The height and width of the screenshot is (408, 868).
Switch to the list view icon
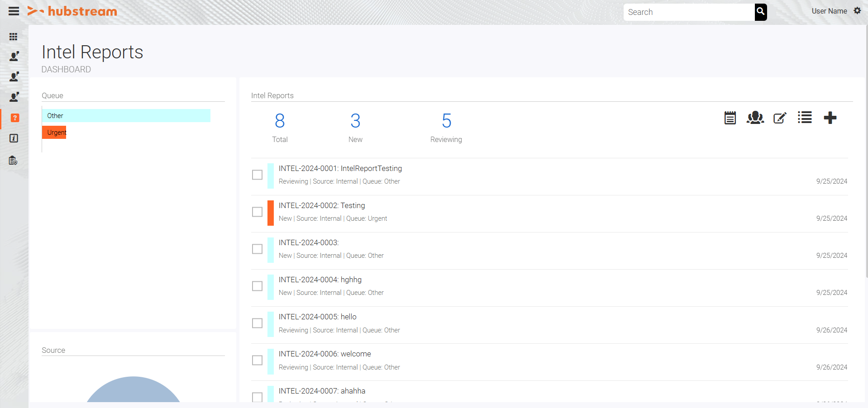click(805, 117)
